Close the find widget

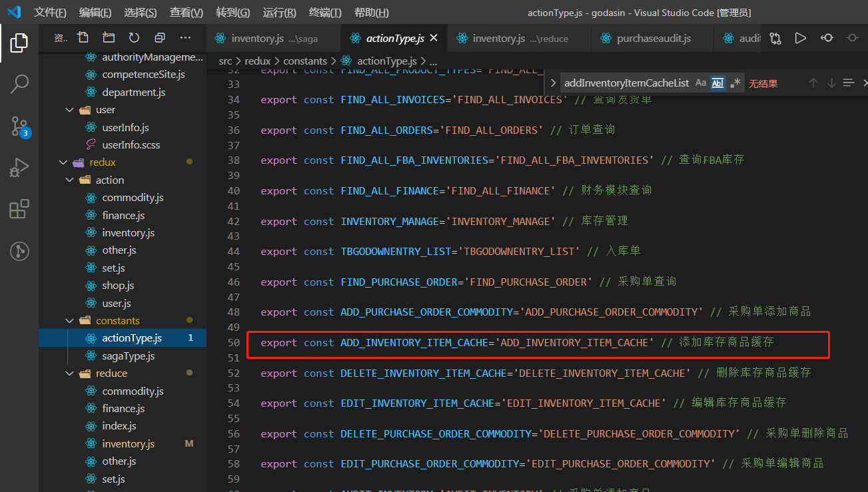865,83
